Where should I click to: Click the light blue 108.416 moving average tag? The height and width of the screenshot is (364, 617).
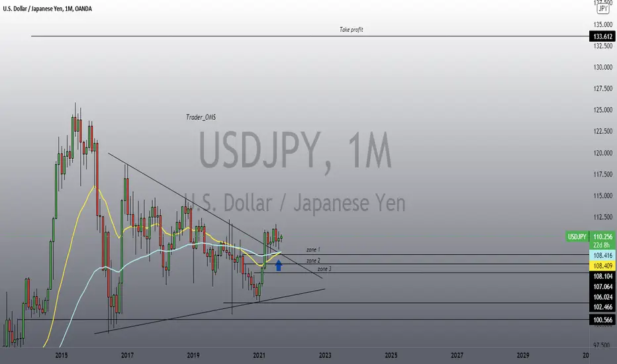pos(603,255)
